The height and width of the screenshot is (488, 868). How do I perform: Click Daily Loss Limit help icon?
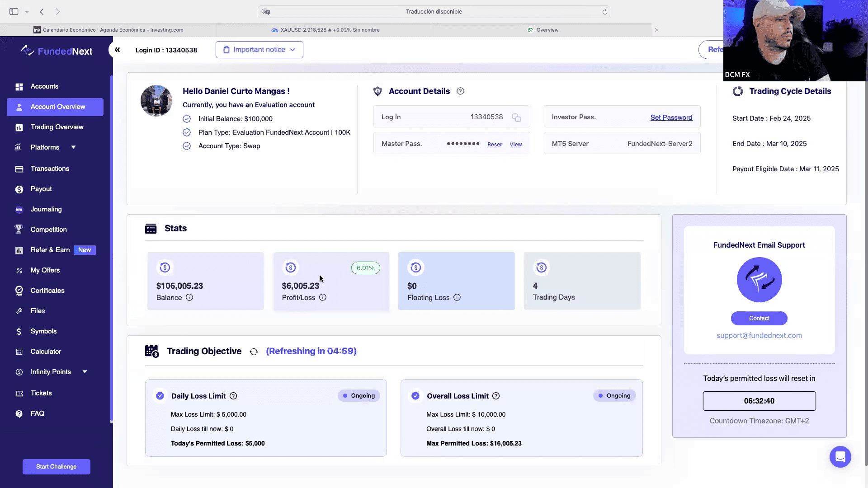[233, 396]
